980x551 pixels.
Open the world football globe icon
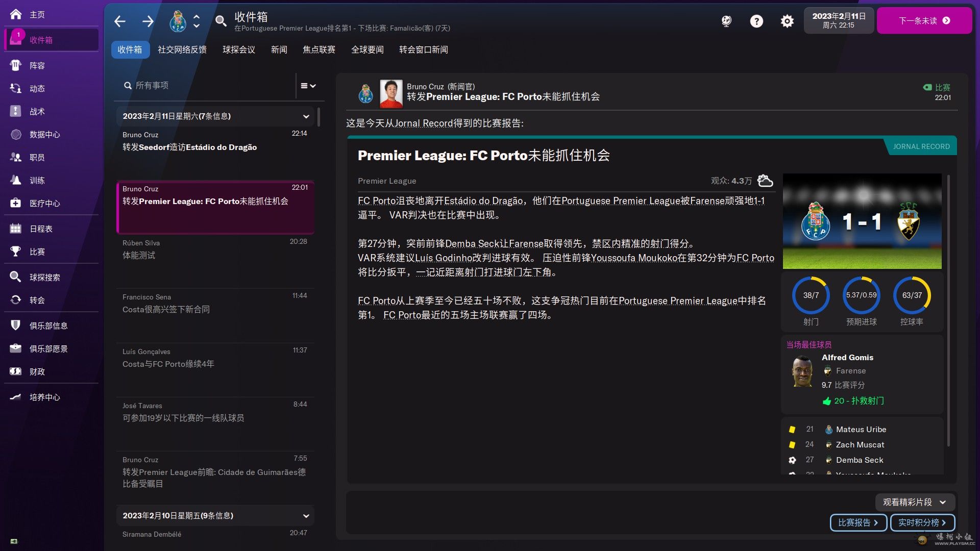coord(726,21)
